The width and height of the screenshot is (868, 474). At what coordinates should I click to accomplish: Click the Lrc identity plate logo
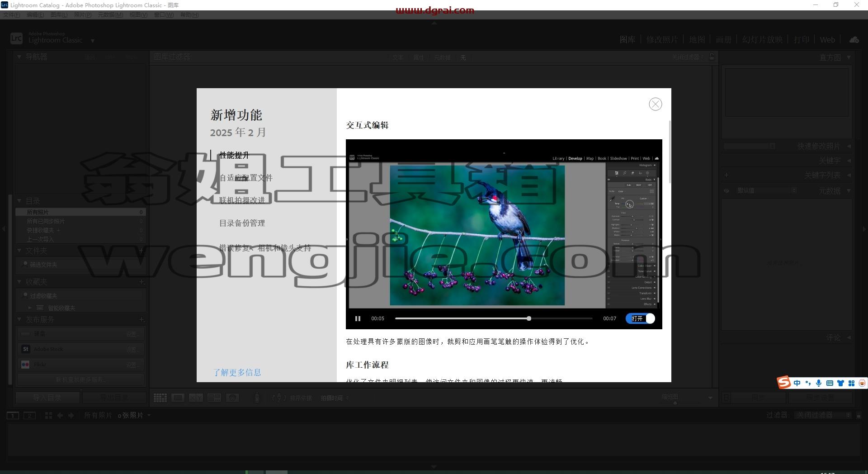[16, 38]
